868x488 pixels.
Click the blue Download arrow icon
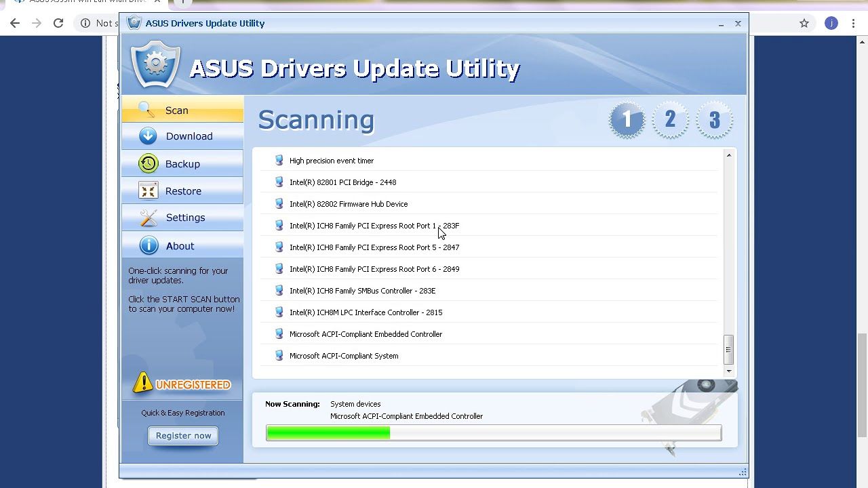coord(148,136)
